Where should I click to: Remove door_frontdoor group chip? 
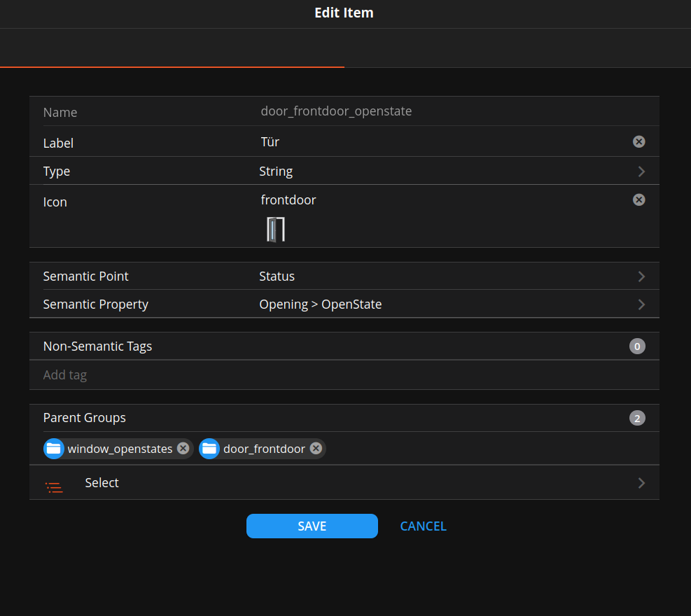pos(316,449)
